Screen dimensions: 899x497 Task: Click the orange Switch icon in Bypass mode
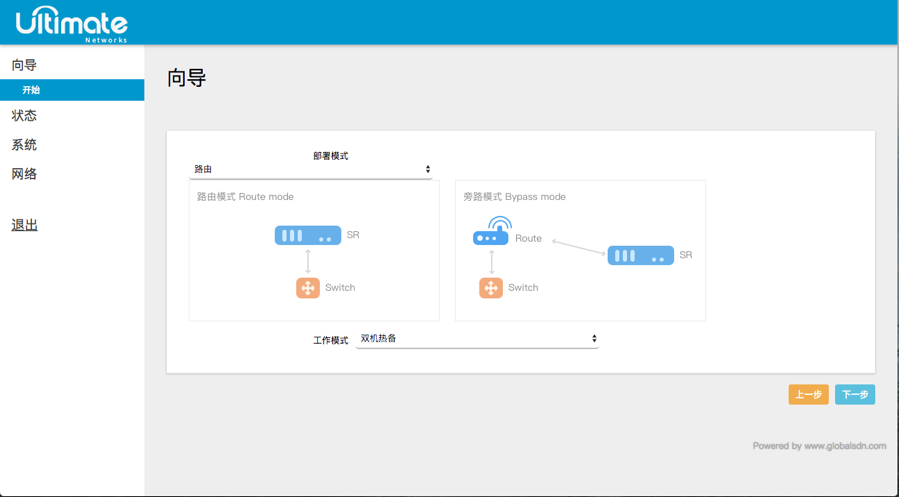coord(491,287)
